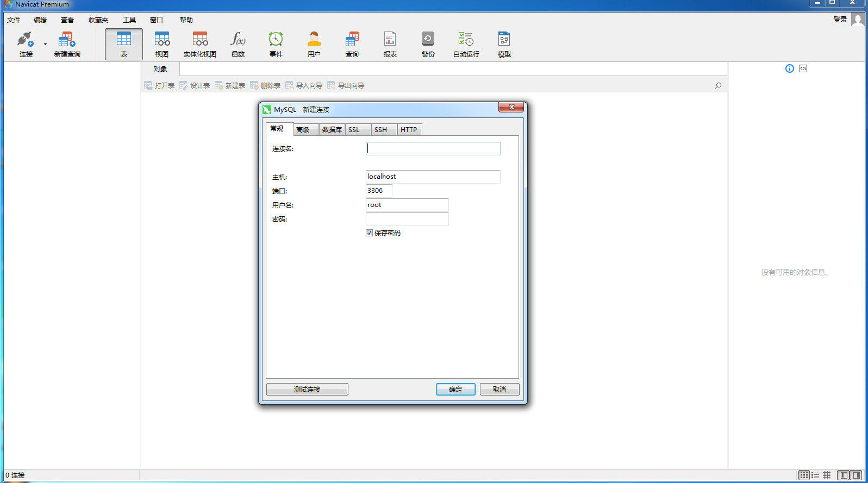This screenshot has height=483, width=868.
Task: Open the 视图 view toolbar icon
Action: click(162, 44)
